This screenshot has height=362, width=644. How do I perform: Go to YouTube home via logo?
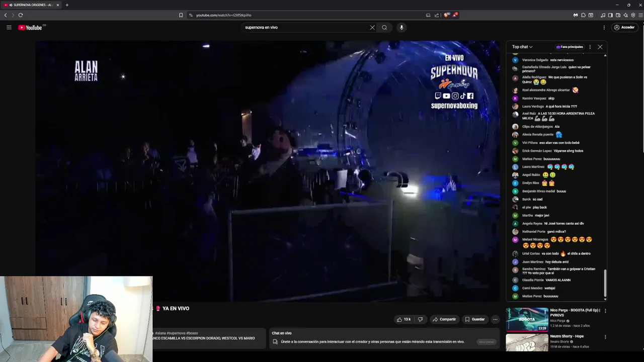point(31,27)
